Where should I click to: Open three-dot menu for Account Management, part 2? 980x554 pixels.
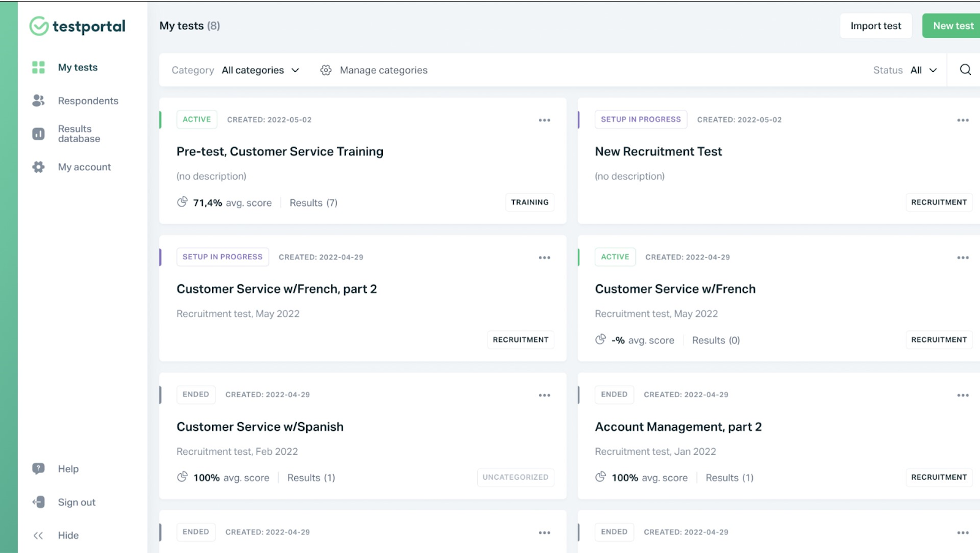click(962, 395)
